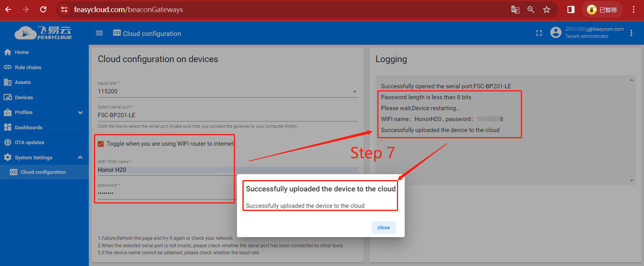Screen dimensions: 644x266
Task: Click the browser translate page icon
Action: click(x=515, y=10)
